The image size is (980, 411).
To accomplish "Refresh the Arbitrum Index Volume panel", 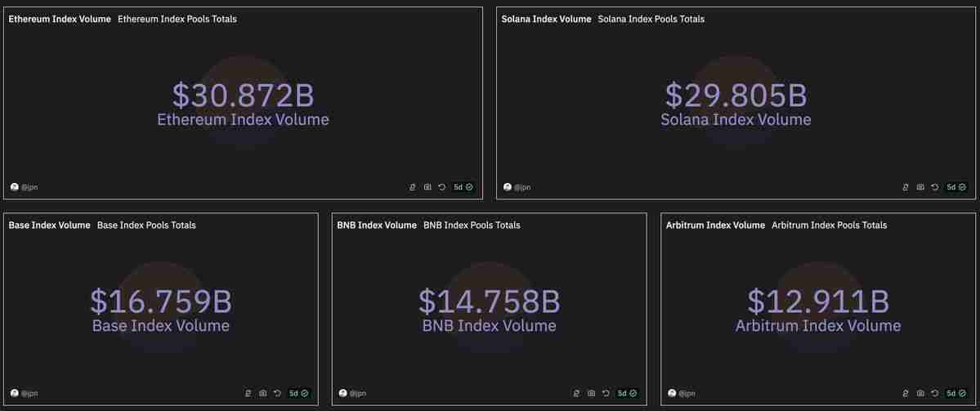I will 935,393.
